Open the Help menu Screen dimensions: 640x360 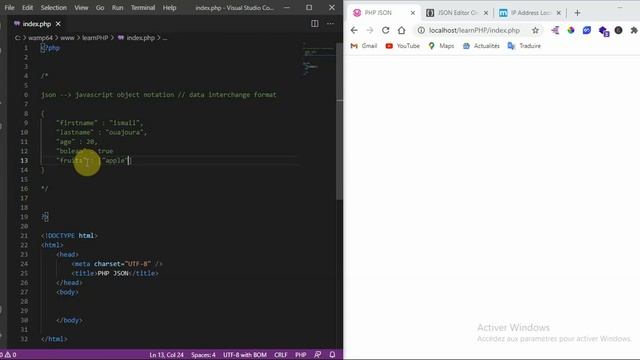[x=169, y=7]
